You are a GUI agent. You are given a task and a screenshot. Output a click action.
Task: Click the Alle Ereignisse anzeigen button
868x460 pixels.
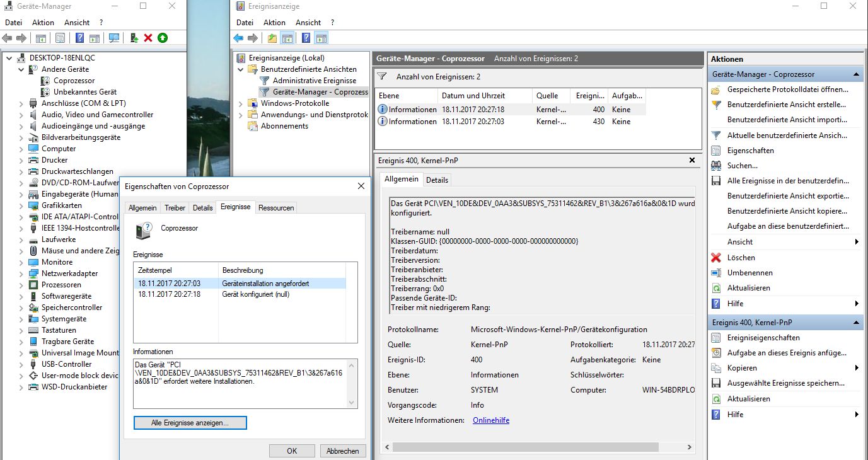tap(190, 423)
